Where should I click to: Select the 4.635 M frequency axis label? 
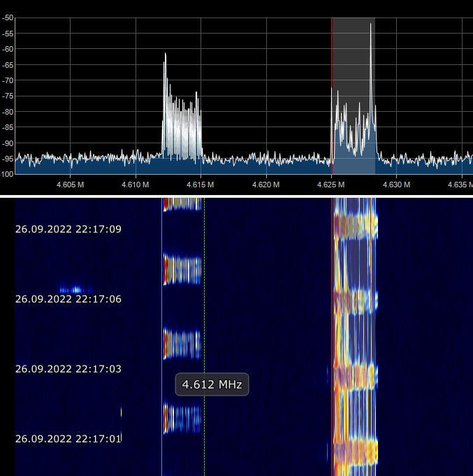(x=459, y=185)
